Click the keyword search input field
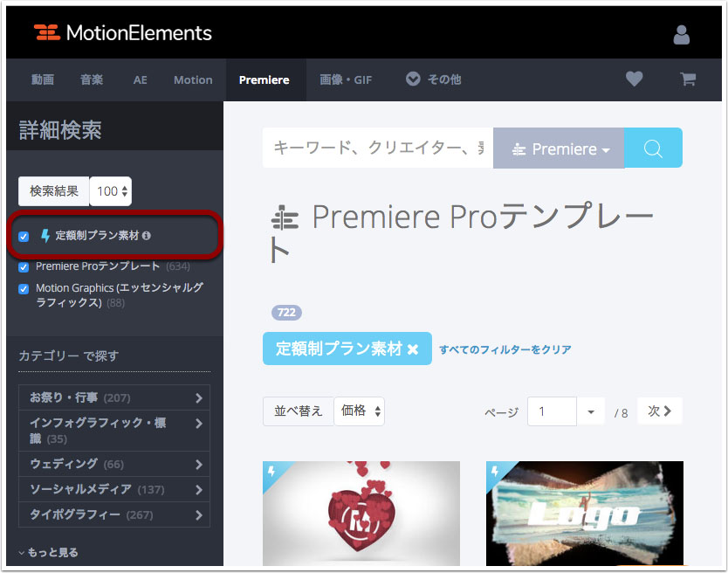The height and width of the screenshot is (573, 728). (378, 148)
